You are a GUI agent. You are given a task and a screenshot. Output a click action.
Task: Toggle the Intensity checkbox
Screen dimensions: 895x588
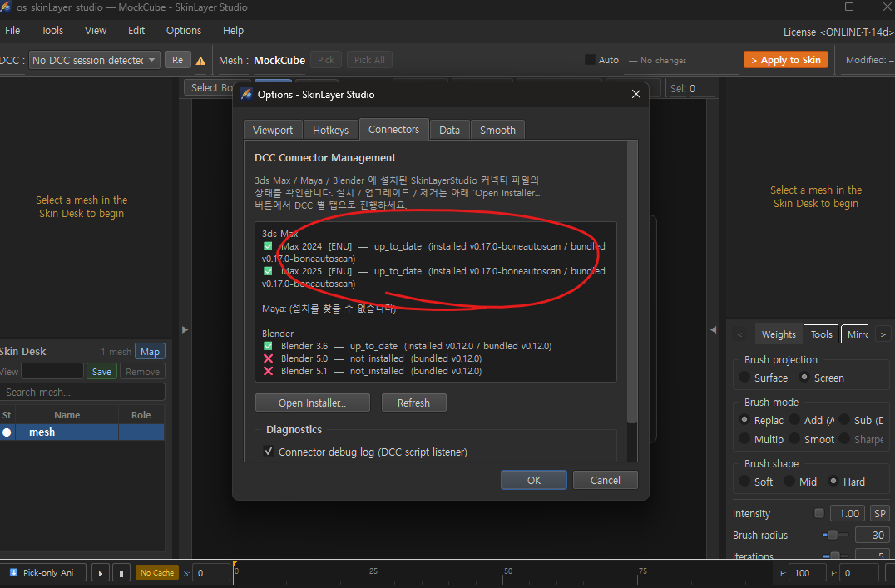click(819, 513)
